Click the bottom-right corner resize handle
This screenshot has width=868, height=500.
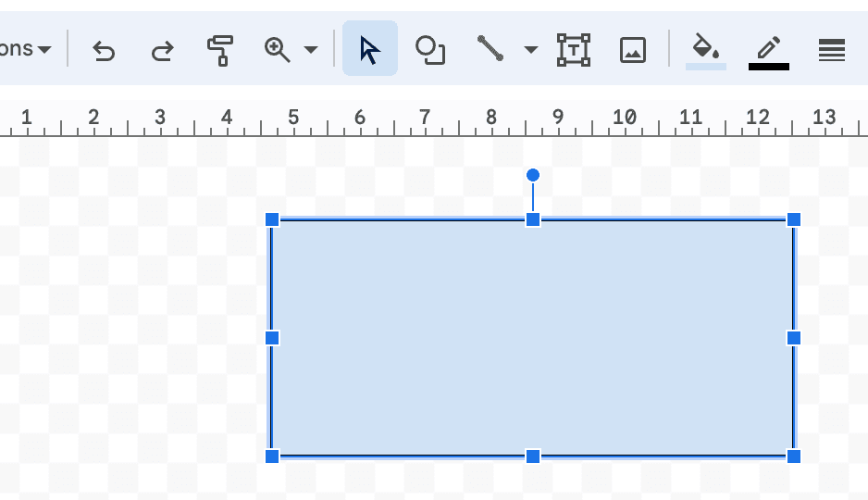click(793, 456)
